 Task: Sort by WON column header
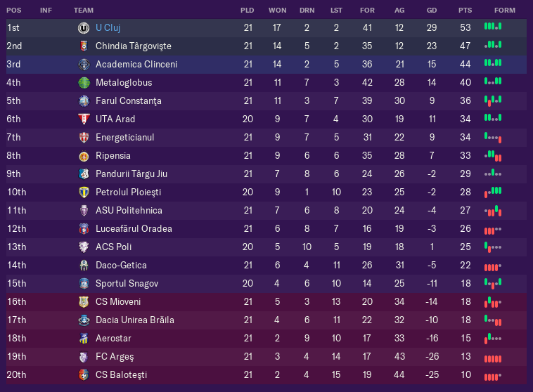[277, 11]
